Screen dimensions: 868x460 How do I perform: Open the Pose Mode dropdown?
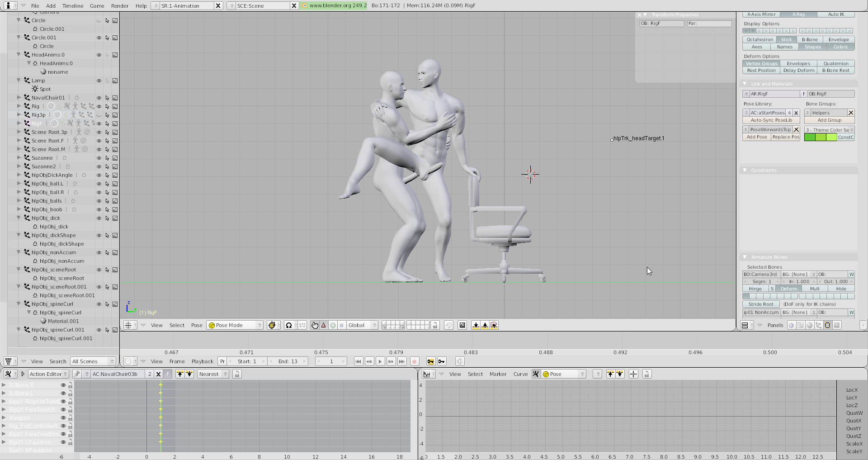tap(235, 325)
